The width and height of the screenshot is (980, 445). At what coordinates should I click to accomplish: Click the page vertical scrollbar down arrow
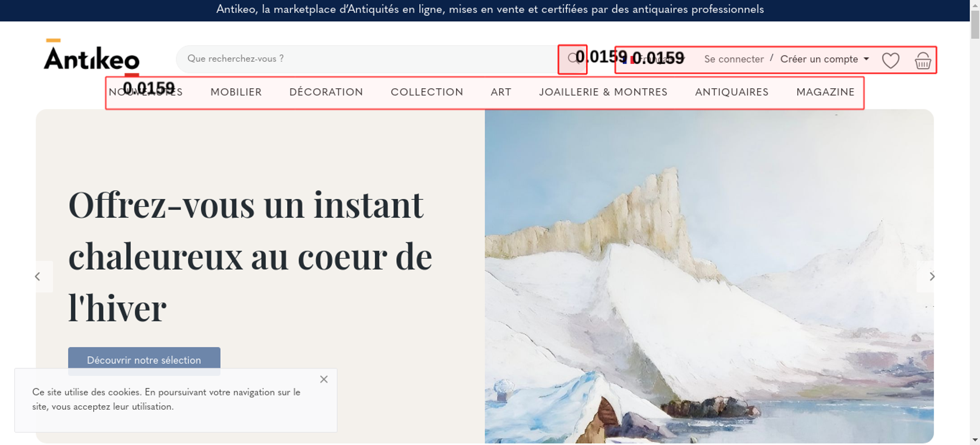(975, 440)
